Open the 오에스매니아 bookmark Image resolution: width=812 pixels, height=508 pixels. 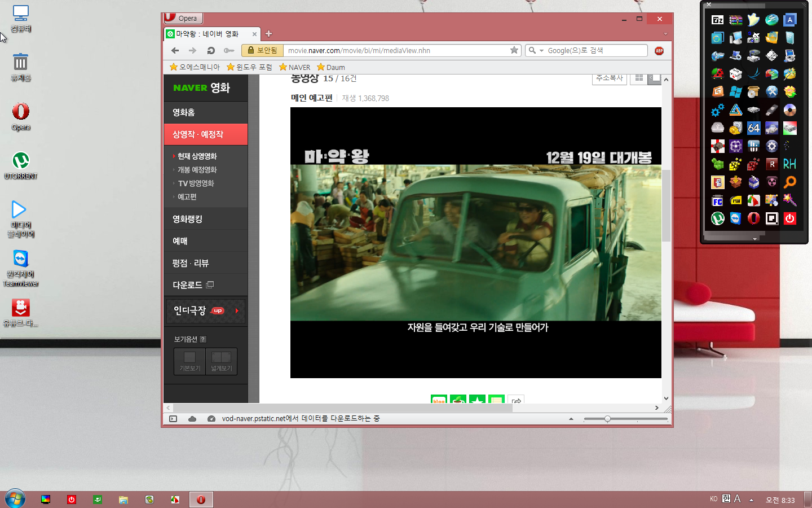point(195,67)
